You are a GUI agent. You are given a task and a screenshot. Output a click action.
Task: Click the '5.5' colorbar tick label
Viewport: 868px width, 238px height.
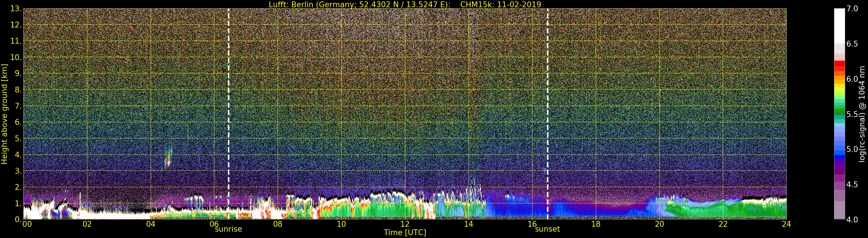tap(852, 114)
